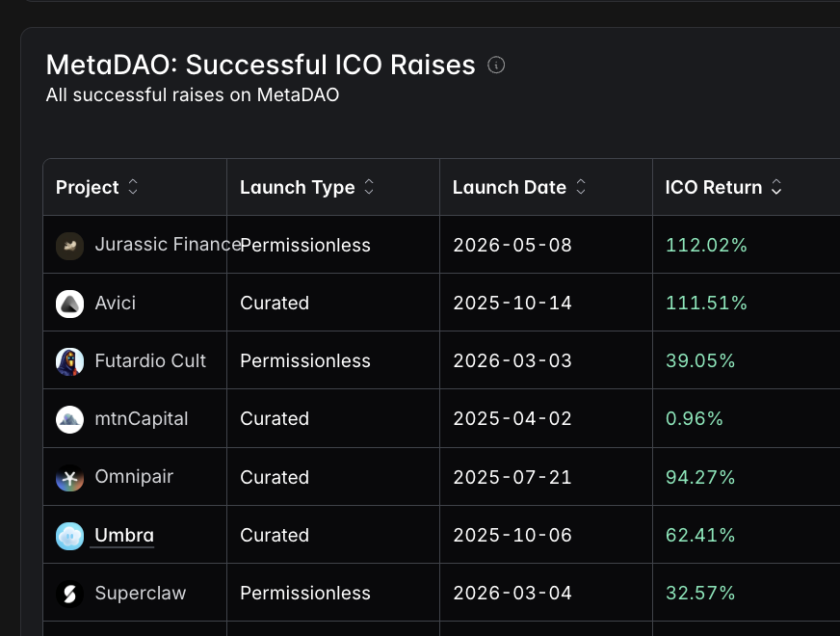Viewport: 840px width, 636px height.
Task: Click the Omnipair project logo
Action: [69, 478]
